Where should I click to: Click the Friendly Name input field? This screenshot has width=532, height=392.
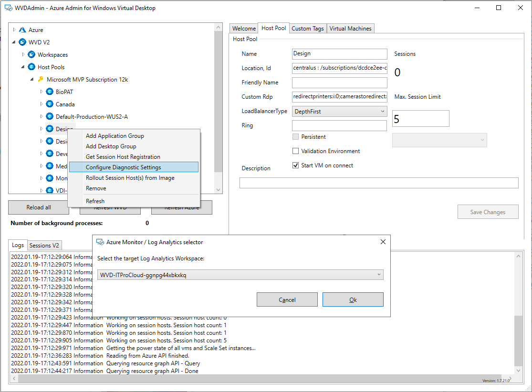coord(339,83)
